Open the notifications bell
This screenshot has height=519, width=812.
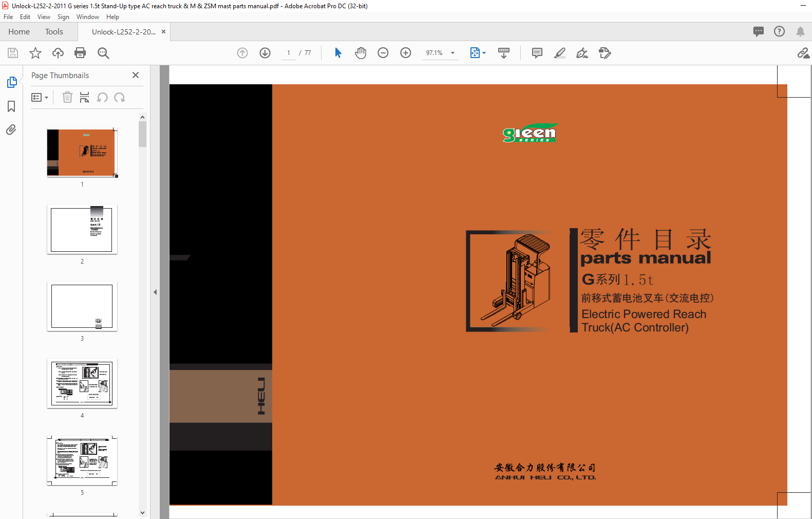tap(800, 31)
